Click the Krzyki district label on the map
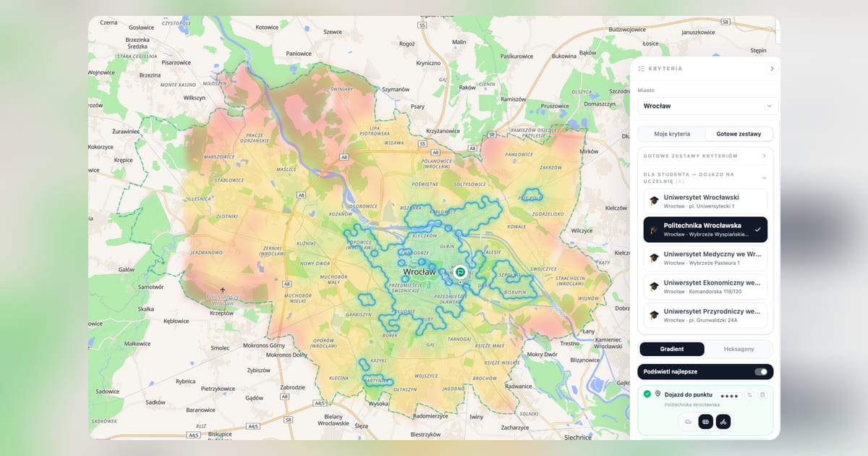868x456 pixels. (x=378, y=360)
